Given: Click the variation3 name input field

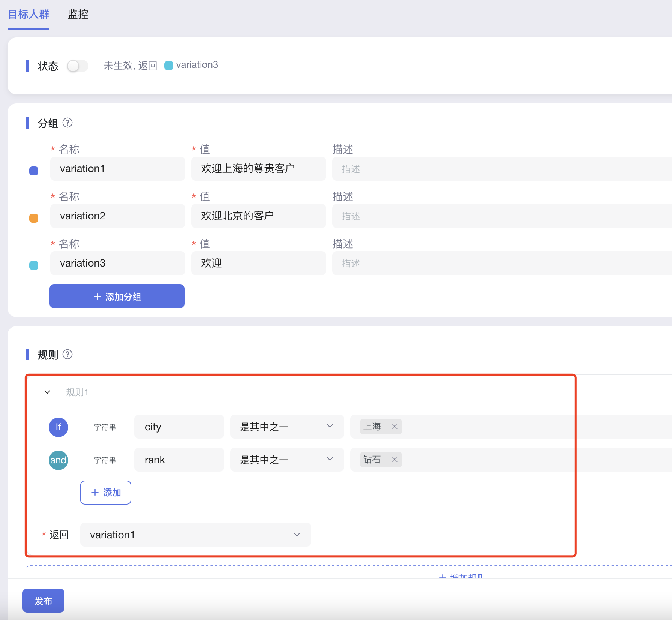Looking at the screenshot, I should pos(117,263).
